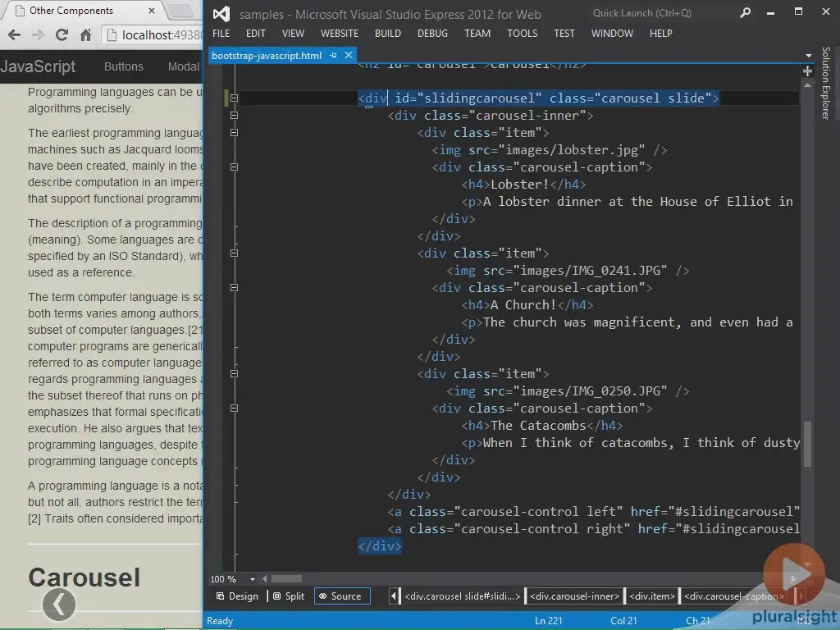Enable Split view mode
Screen dimensions: 840x630
[289, 596]
